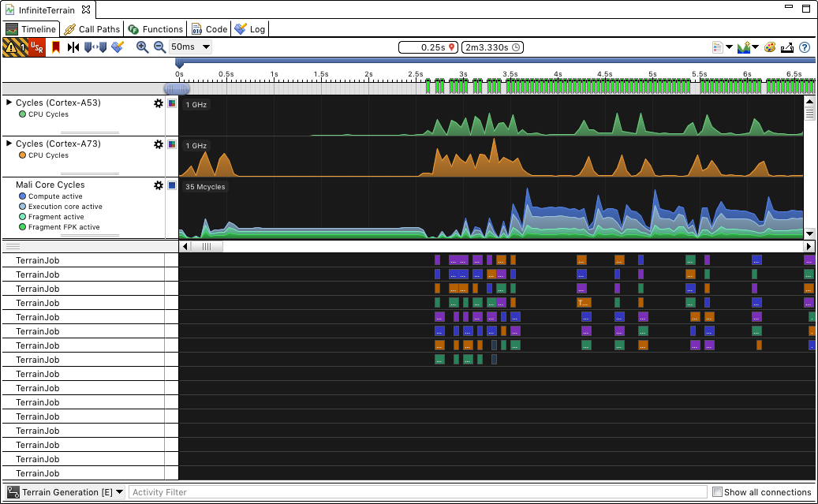
Task: Click the horizontal scrollbar thumb under the charts
Action: click(x=207, y=246)
